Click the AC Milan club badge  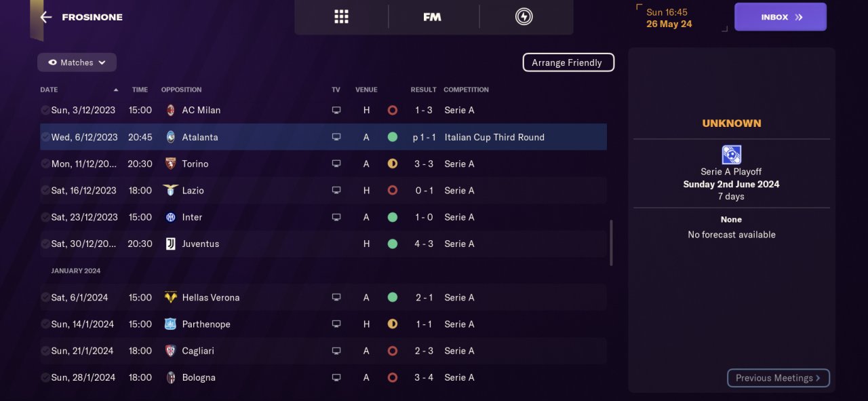171,110
